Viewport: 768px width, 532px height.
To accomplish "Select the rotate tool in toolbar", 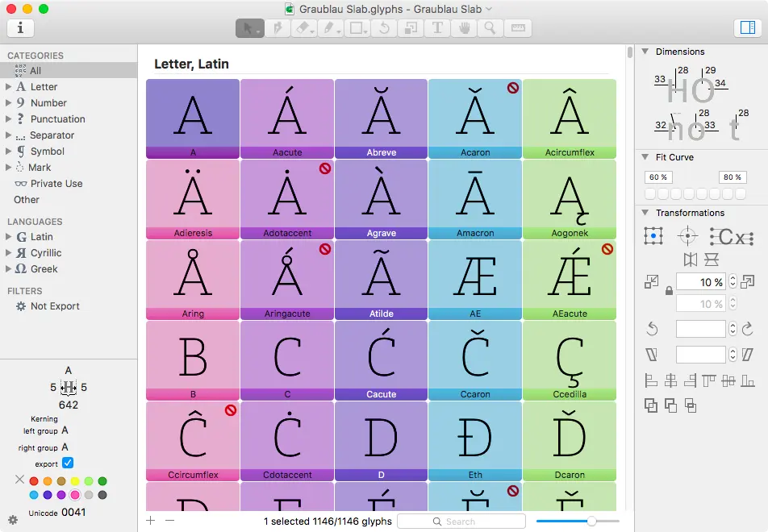I will pyautogui.click(x=384, y=28).
